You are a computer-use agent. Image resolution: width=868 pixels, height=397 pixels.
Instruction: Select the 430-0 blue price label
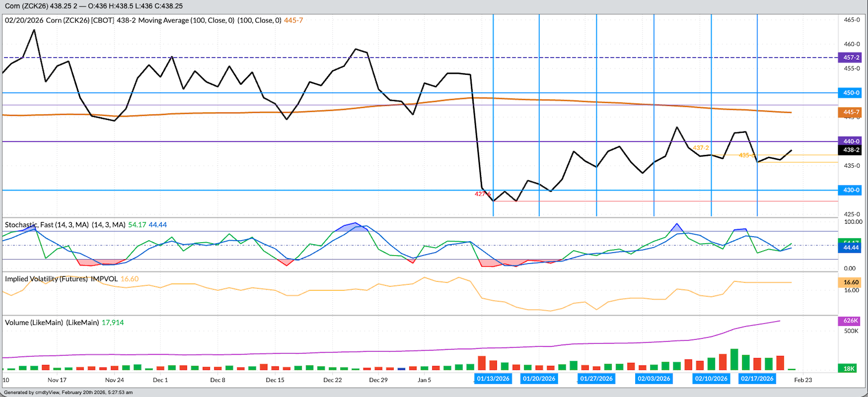[851, 190]
